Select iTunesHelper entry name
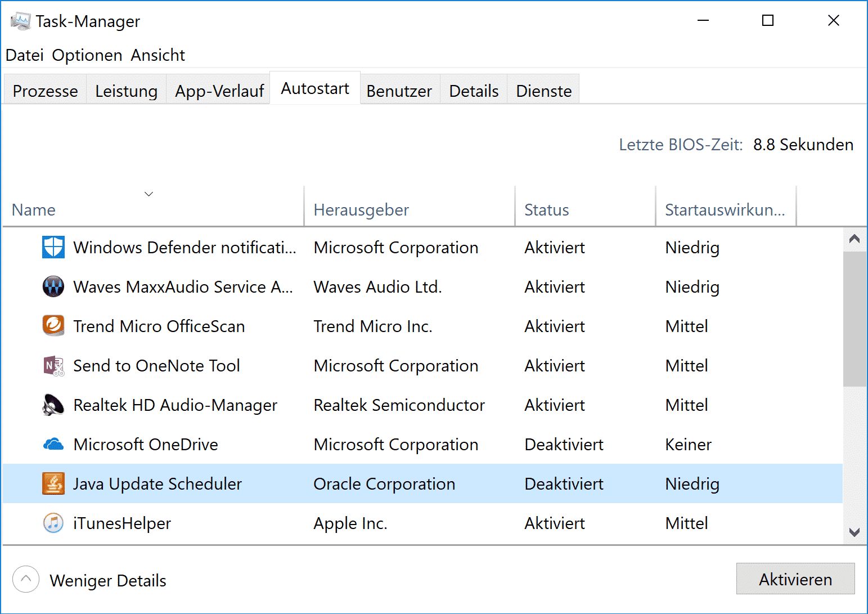Screen dimensions: 868x614 (x=122, y=523)
